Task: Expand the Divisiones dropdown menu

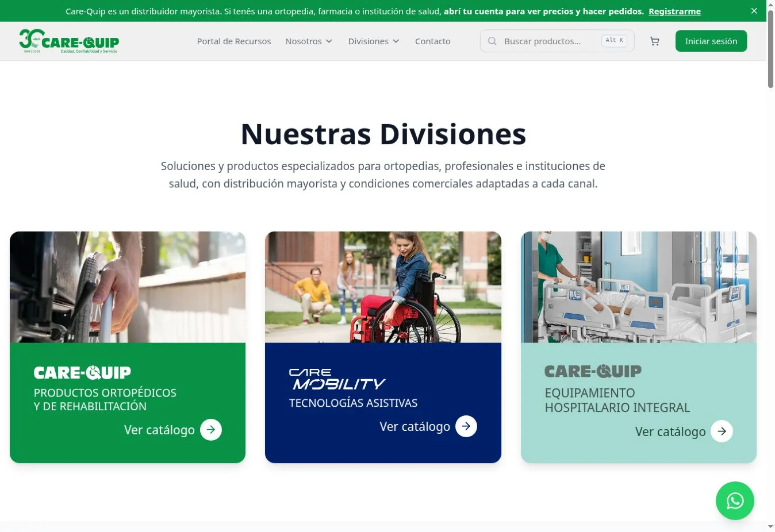Action: [374, 41]
